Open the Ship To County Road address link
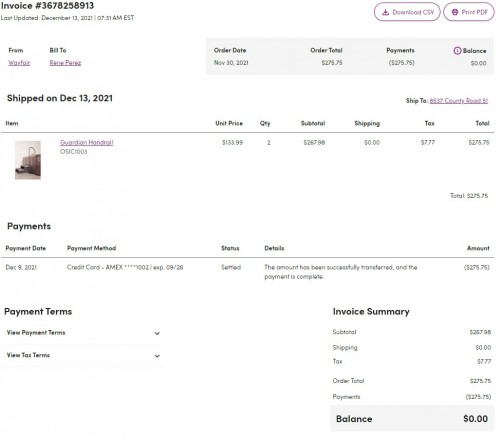Image resolution: width=500 pixels, height=438 pixels. pyautogui.click(x=459, y=101)
